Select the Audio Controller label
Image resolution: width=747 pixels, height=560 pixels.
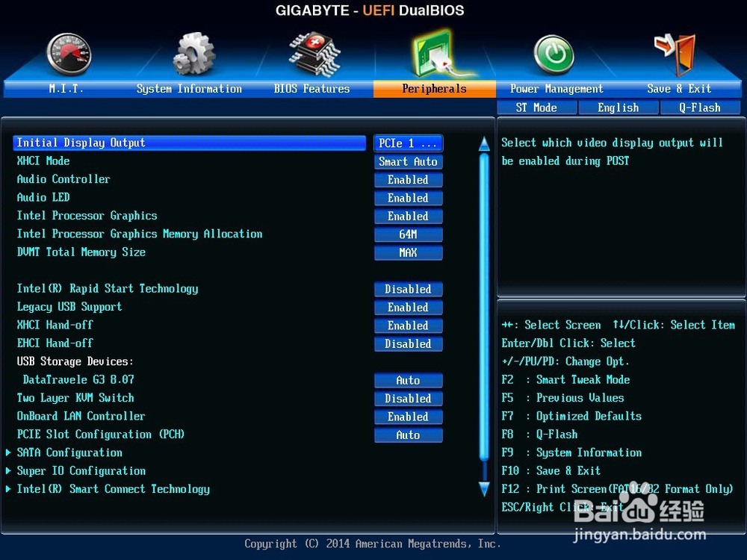[x=63, y=179]
